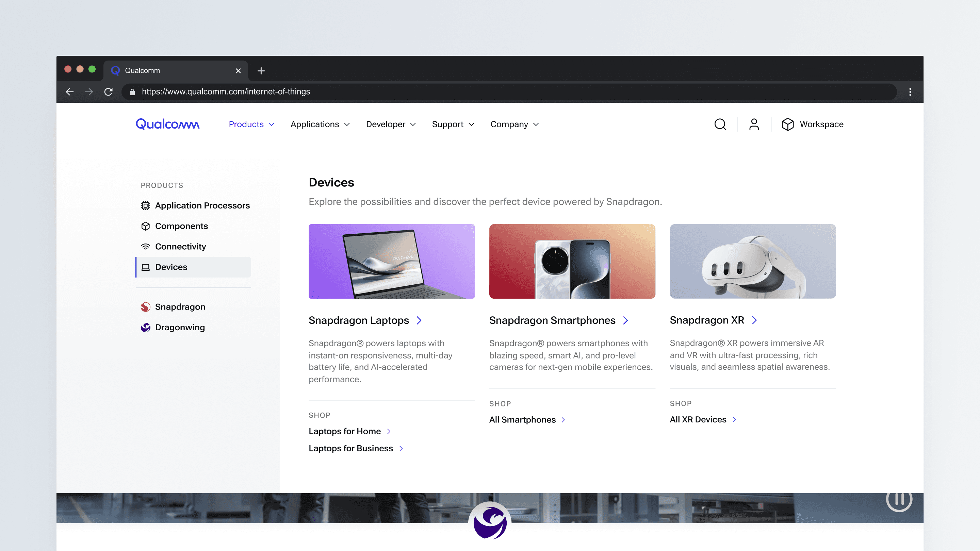
Task: Open Snapdragon brand sidebar item
Action: click(180, 307)
